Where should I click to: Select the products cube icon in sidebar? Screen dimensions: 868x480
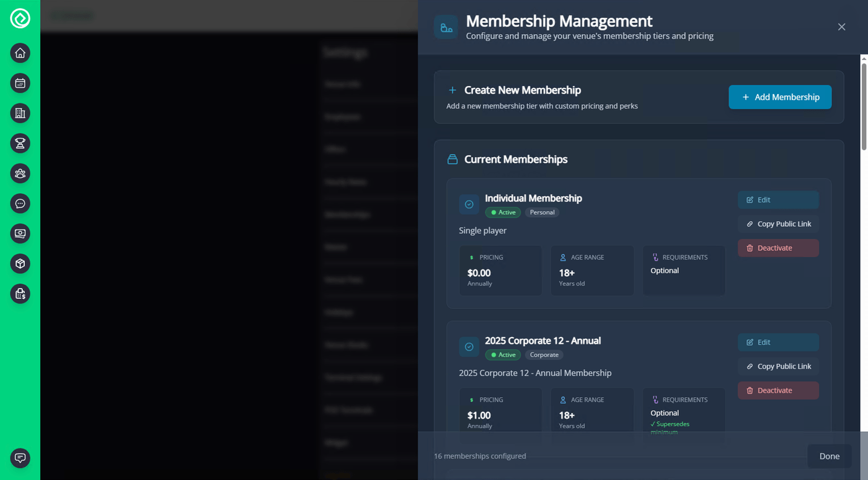click(20, 263)
